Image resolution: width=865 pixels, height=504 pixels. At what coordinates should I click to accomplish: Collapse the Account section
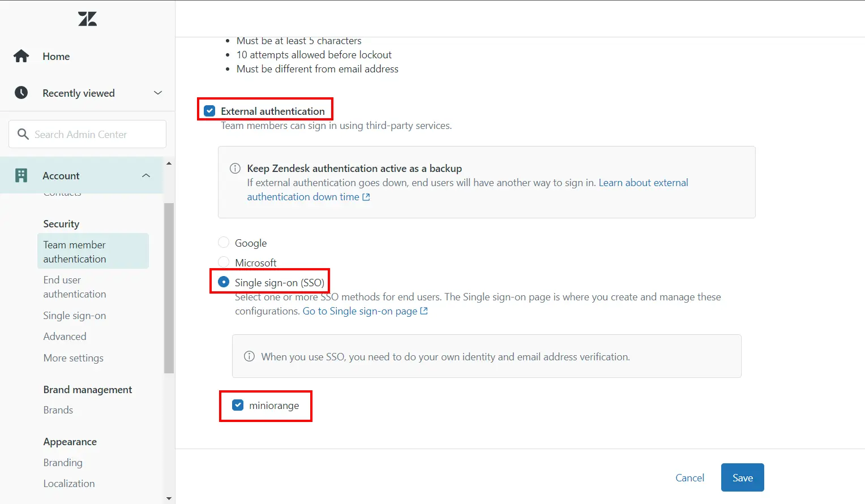(146, 175)
